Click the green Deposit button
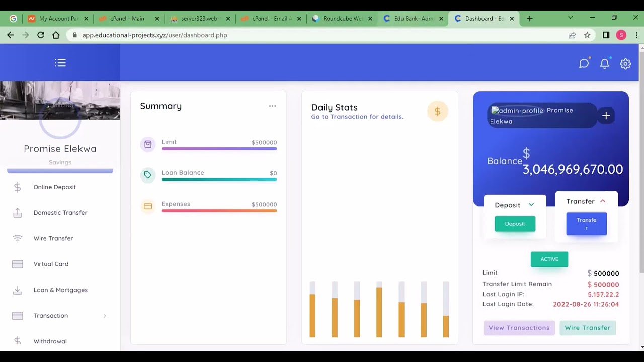Screen dimensions: 644x362 click(515, 224)
